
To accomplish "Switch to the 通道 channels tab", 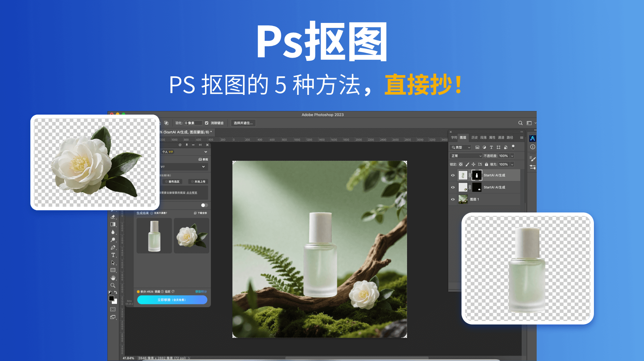I will 501,138.
